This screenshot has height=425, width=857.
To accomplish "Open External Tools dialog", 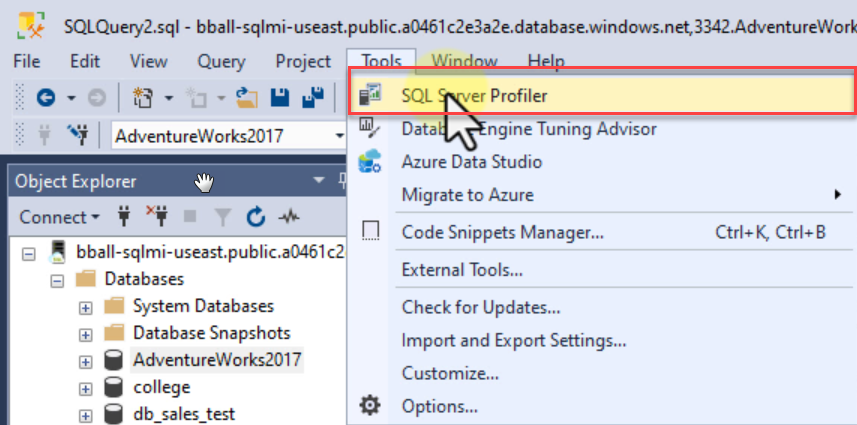I will [x=602, y=270].
